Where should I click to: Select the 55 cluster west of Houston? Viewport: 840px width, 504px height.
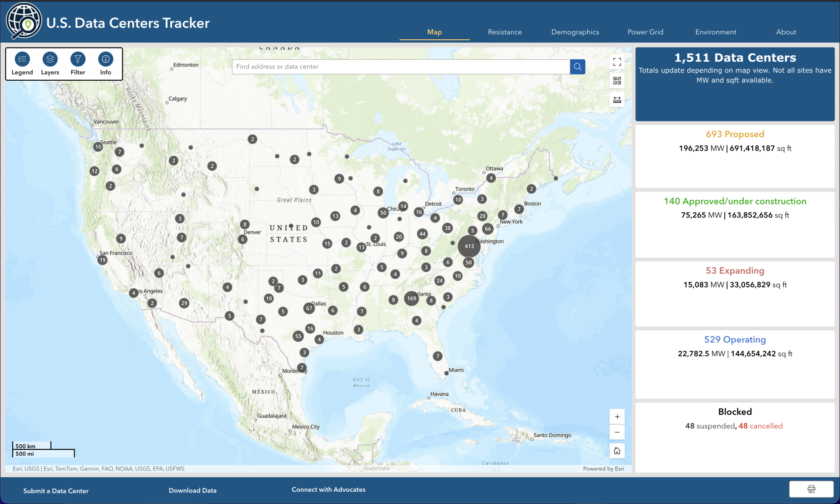click(298, 336)
